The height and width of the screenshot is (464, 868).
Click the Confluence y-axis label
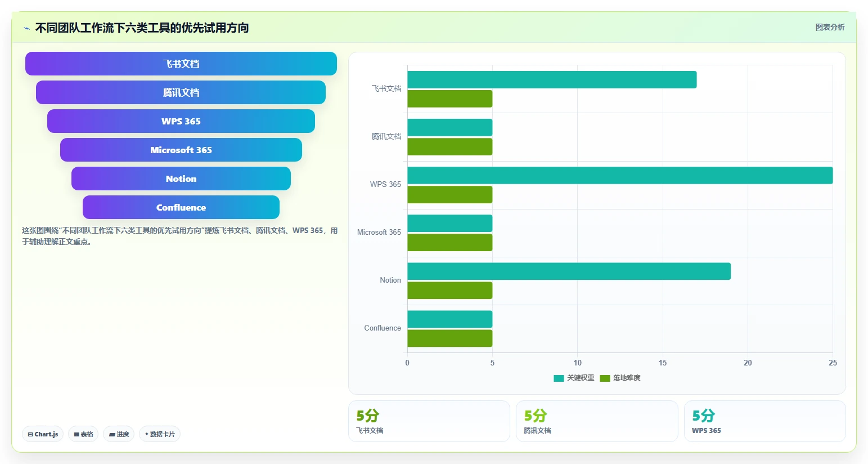(x=383, y=328)
